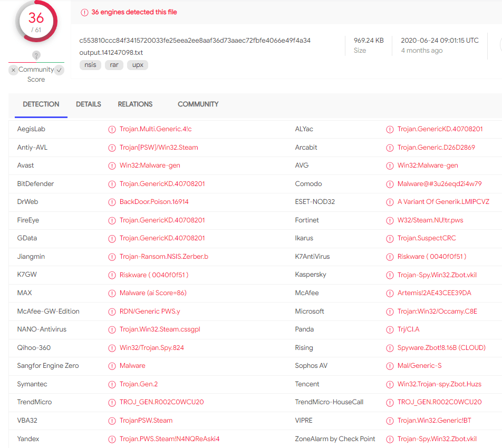Click the 969.24 KB size value

[369, 40]
